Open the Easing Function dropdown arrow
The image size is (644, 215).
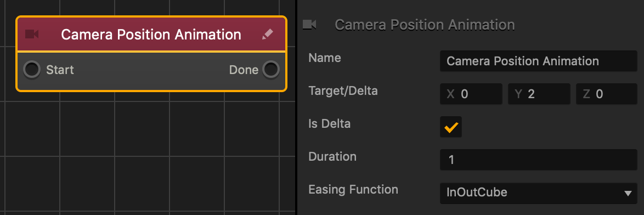pyautogui.click(x=628, y=193)
